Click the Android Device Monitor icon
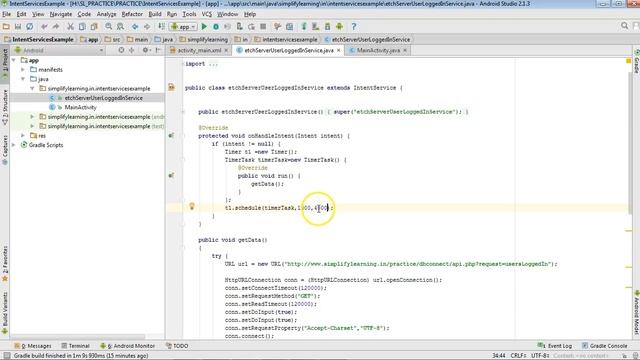The image size is (640, 360). [339, 27]
